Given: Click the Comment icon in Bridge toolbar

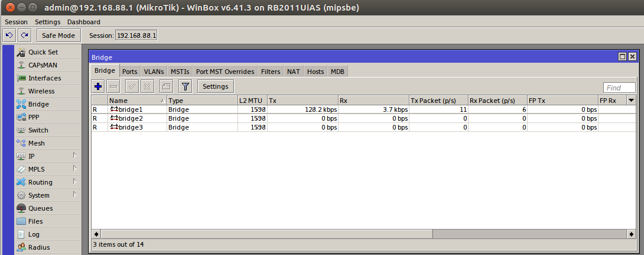Looking at the screenshot, I should (167, 86).
